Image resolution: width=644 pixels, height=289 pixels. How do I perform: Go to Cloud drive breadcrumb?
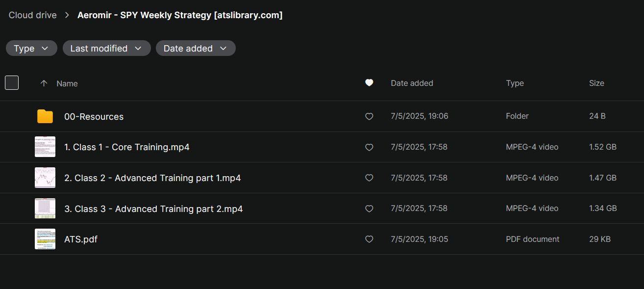pyautogui.click(x=32, y=15)
